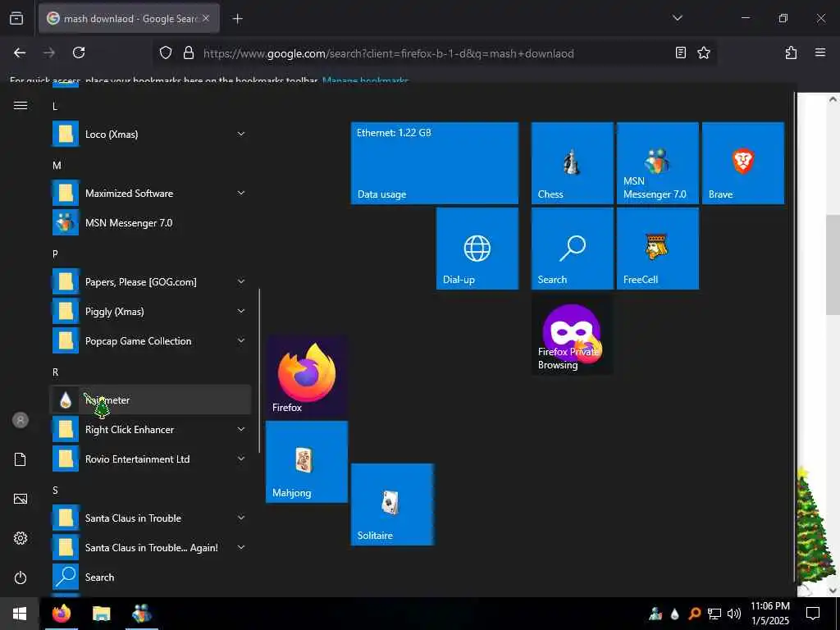This screenshot has height=630, width=840.
Task: Show site tracking protection shield
Action: 166,52
